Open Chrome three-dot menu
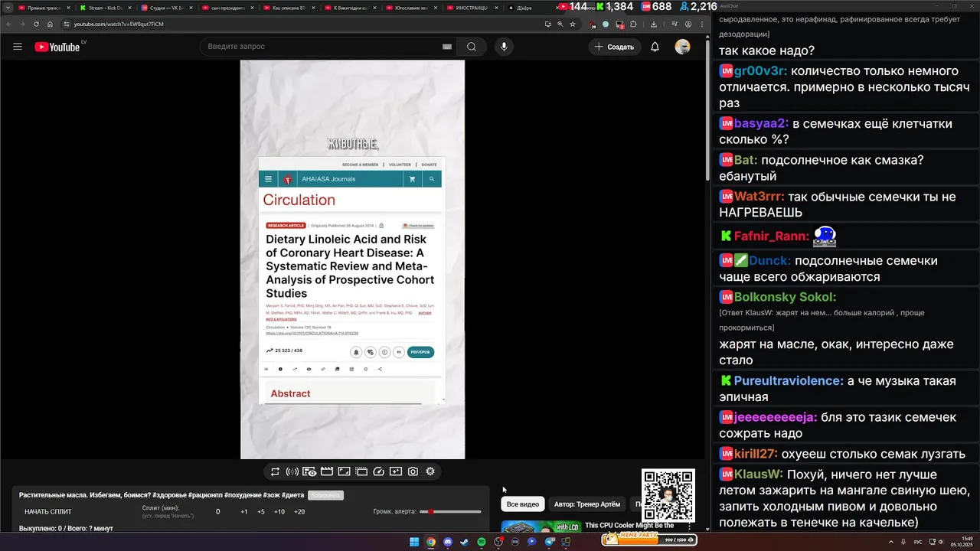 pyautogui.click(x=702, y=24)
